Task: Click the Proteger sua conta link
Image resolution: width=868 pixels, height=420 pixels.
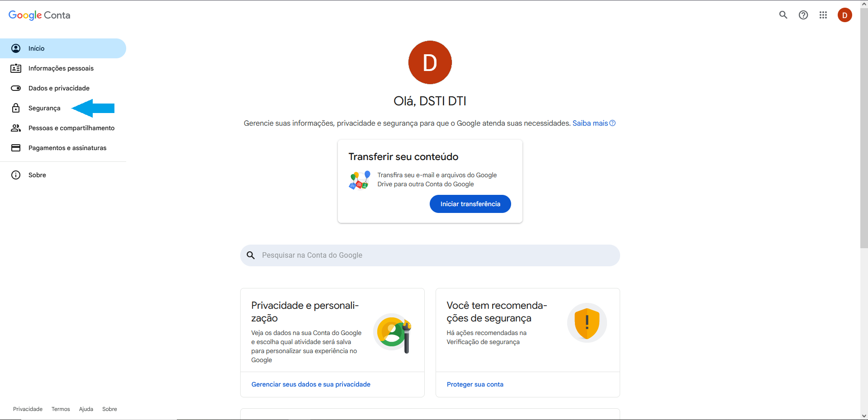Action: click(475, 384)
